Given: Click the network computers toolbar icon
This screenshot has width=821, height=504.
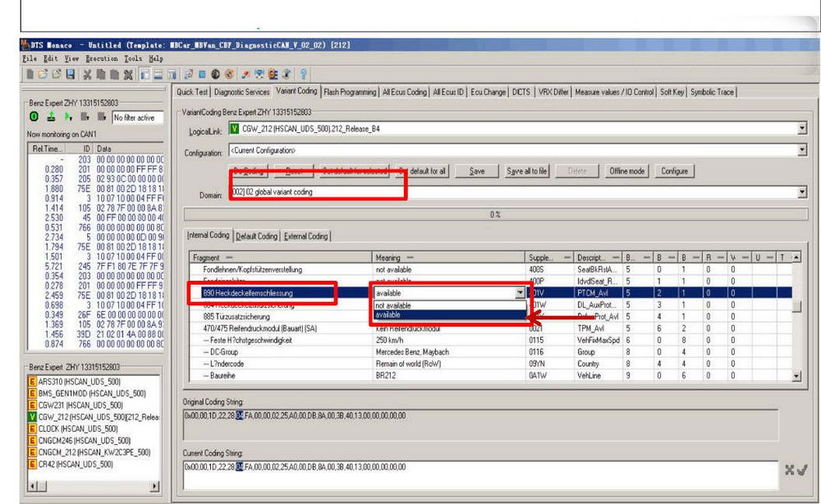Looking at the screenshot, I should [259, 75].
